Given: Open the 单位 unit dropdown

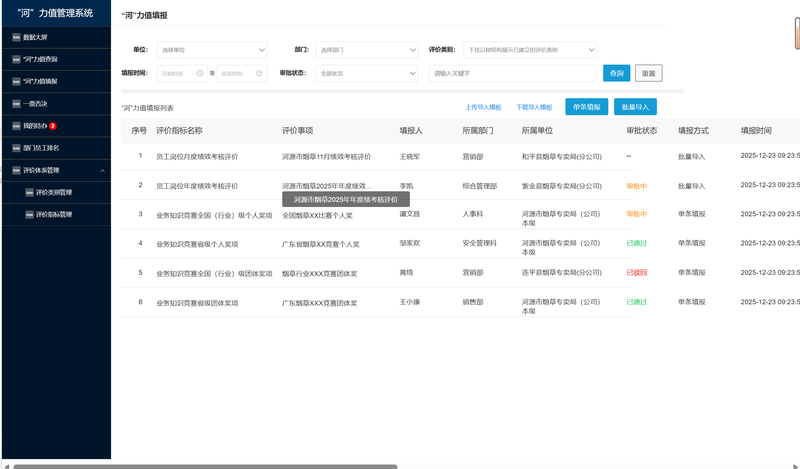Looking at the screenshot, I should coord(212,49).
